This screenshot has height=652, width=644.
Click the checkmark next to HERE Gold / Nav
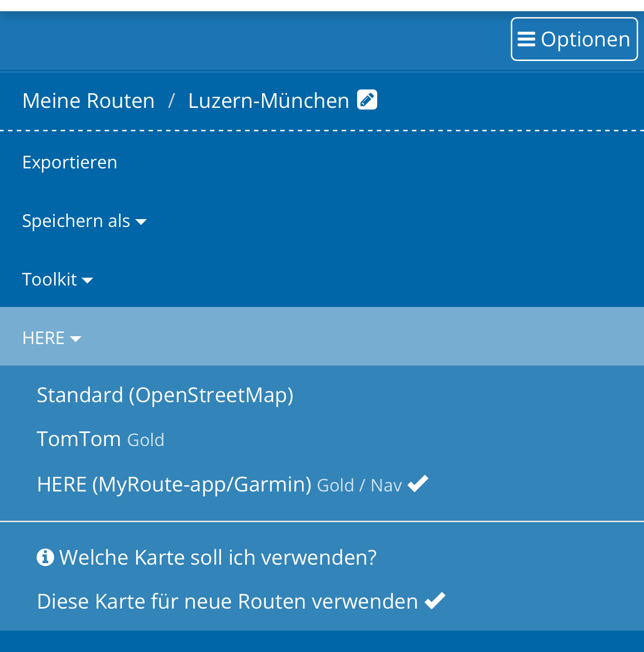click(418, 484)
